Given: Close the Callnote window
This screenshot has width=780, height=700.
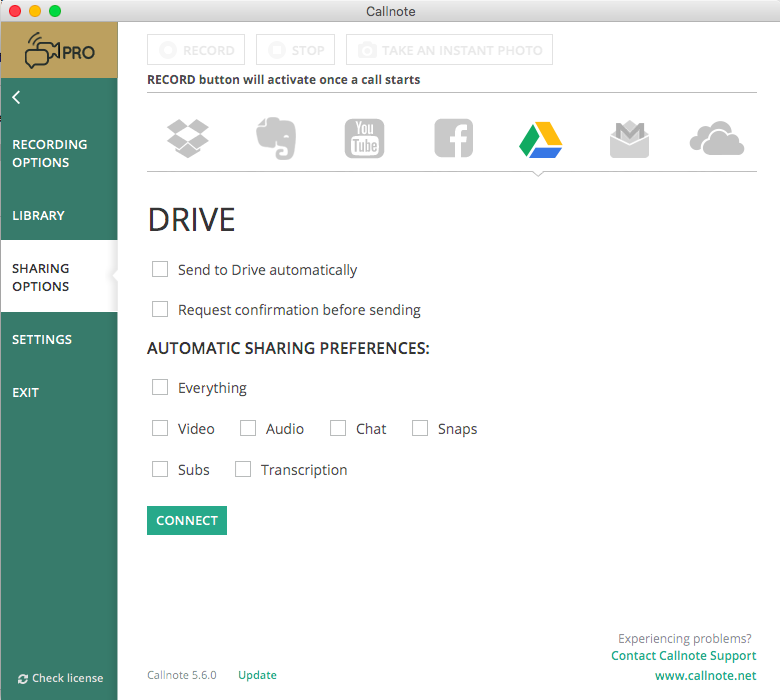Looking at the screenshot, I should 15,11.
